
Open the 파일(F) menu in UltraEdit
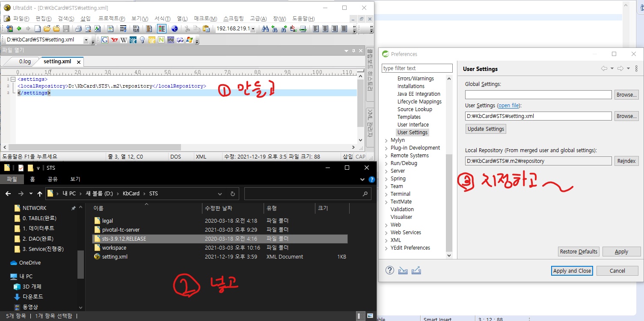point(21,18)
